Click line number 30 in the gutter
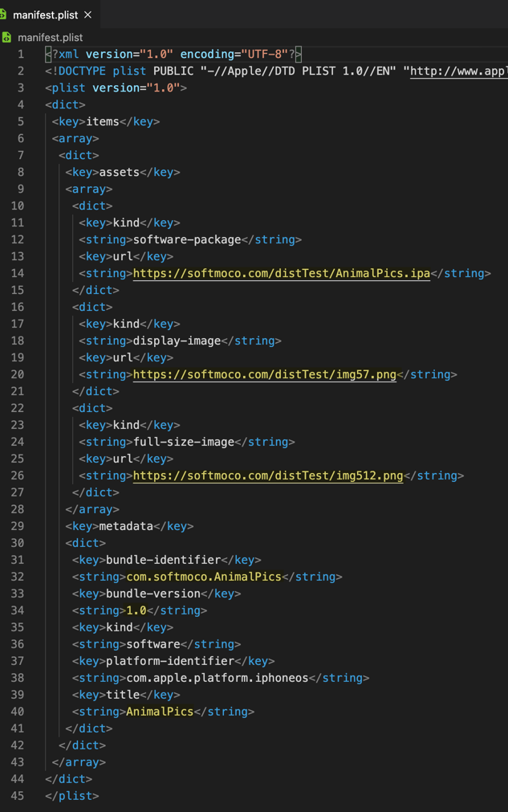508x812 pixels. pyautogui.click(x=17, y=543)
